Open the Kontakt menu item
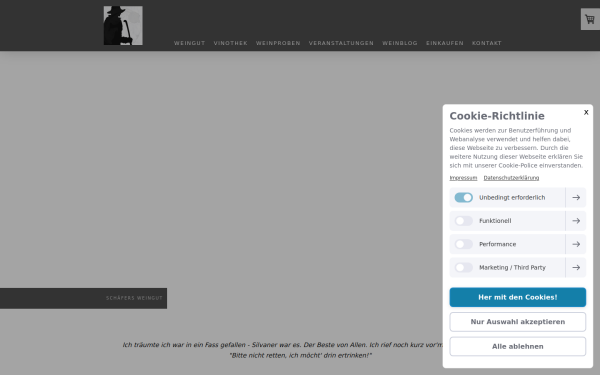This screenshot has width=600, height=375. [x=487, y=43]
